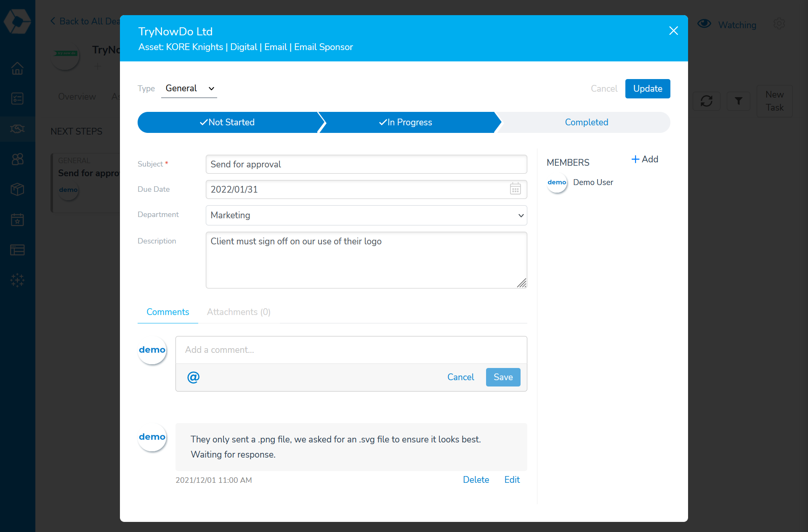Delete the .png file comment
The height and width of the screenshot is (532, 808).
(x=476, y=480)
